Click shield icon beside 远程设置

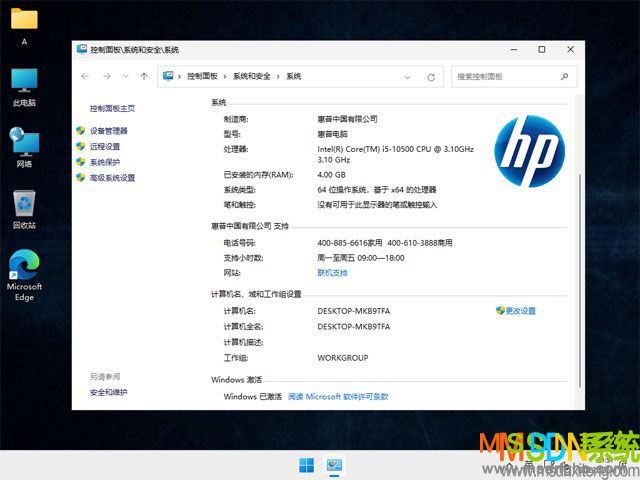(x=80, y=146)
